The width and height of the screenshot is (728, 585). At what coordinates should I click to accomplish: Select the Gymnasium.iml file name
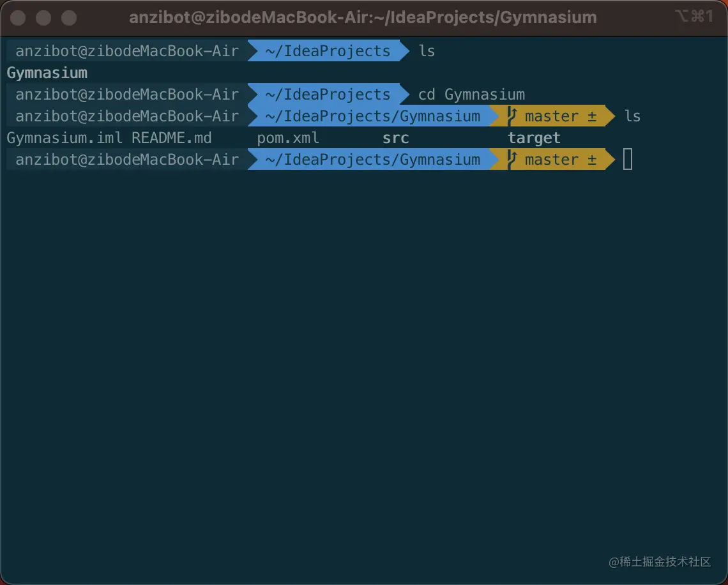pyautogui.click(x=64, y=138)
